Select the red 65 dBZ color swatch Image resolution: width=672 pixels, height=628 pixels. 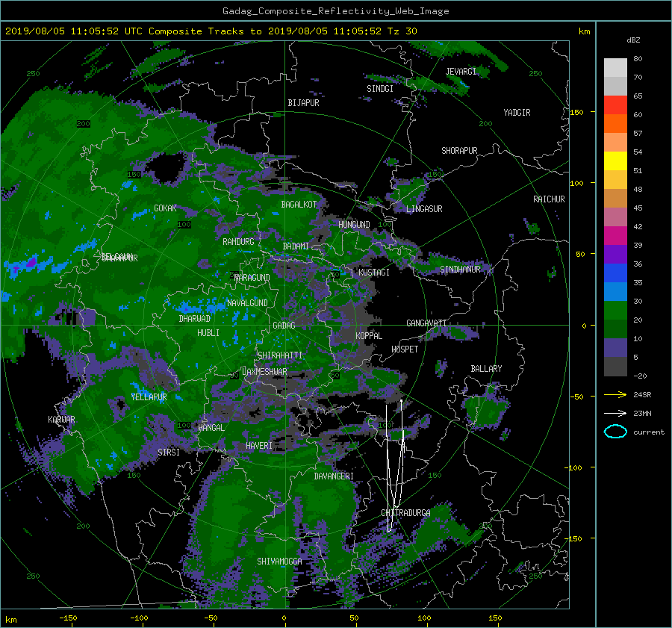click(x=615, y=105)
